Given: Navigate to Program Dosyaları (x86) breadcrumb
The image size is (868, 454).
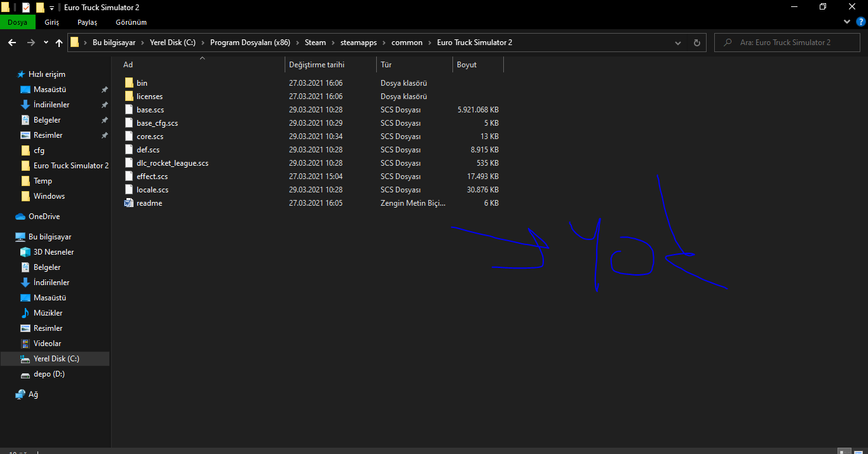Looking at the screenshot, I should click(x=250, y=43).
